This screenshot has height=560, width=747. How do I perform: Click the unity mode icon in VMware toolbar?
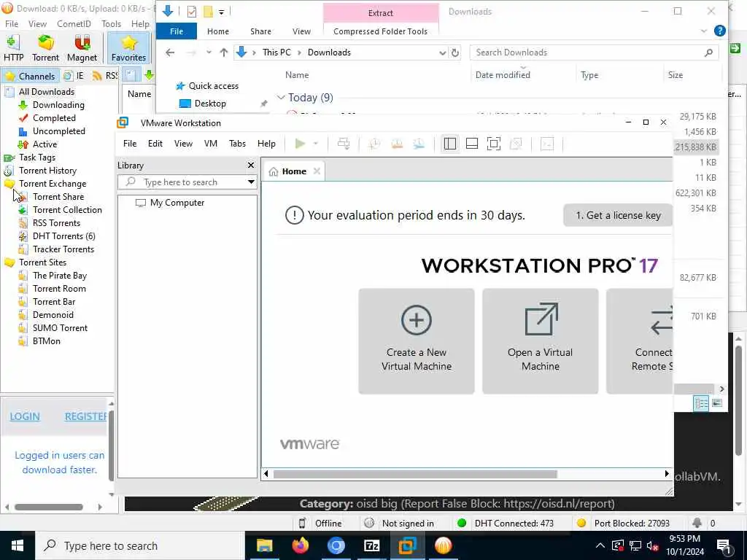tap(516, 144)
